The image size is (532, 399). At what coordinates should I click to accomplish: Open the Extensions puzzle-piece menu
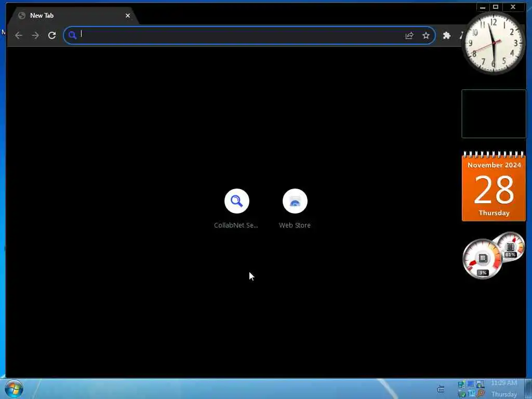point(446,35)
